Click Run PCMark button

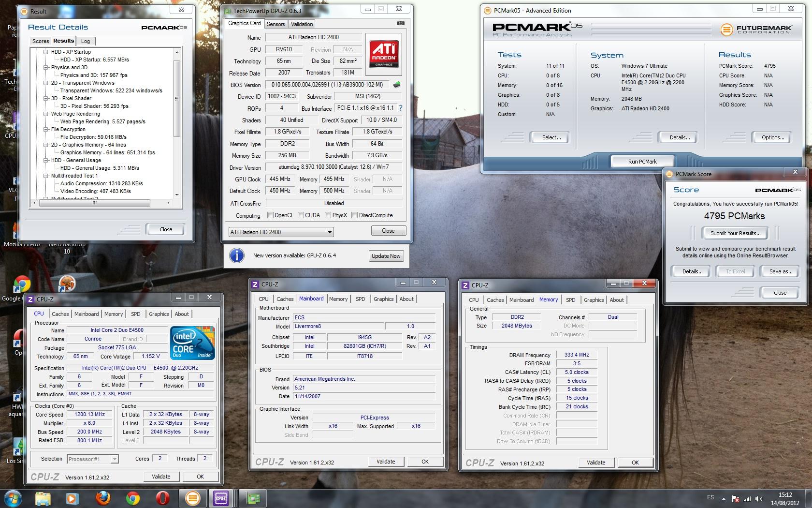click(642, 162)
